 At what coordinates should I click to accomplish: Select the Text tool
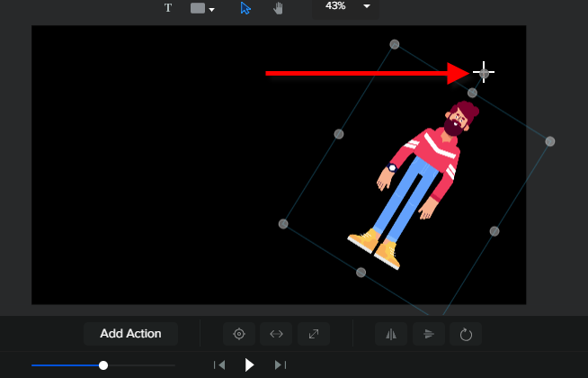pyautogui.click(x=168, y=8)
